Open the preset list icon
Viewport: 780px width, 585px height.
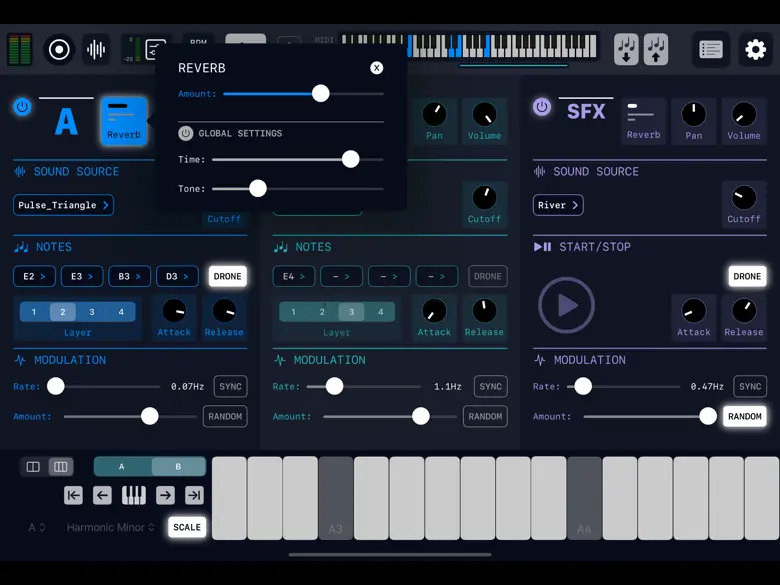711,49
